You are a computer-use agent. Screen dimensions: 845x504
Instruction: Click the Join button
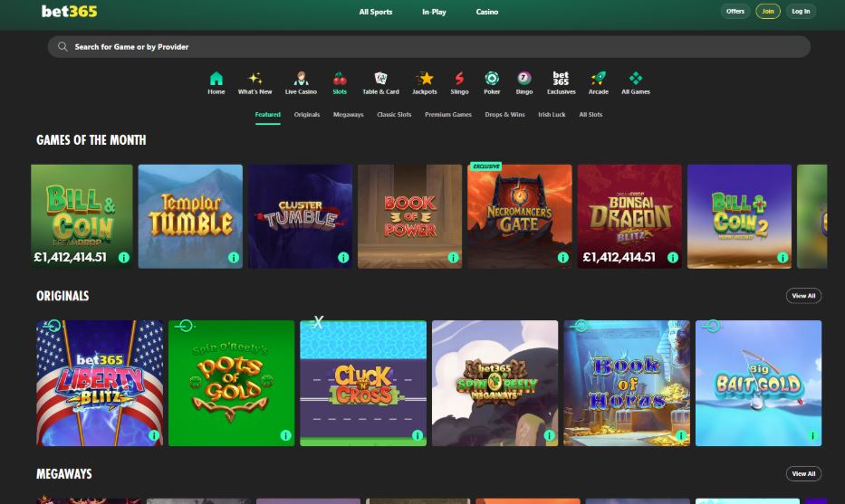(x=768, y=11)
